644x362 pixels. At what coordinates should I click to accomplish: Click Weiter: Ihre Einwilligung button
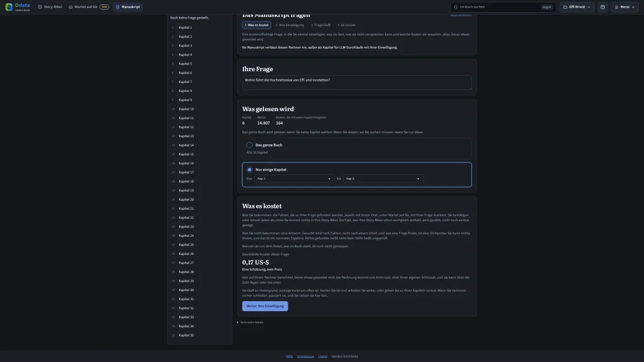(x=265, y=306)
